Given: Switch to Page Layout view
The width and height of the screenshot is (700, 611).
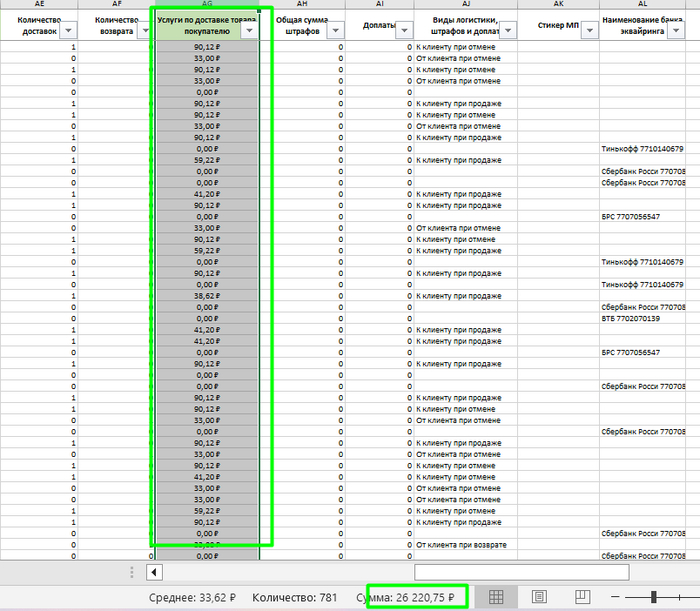Looking at the screenshot, I should point(538,597).
